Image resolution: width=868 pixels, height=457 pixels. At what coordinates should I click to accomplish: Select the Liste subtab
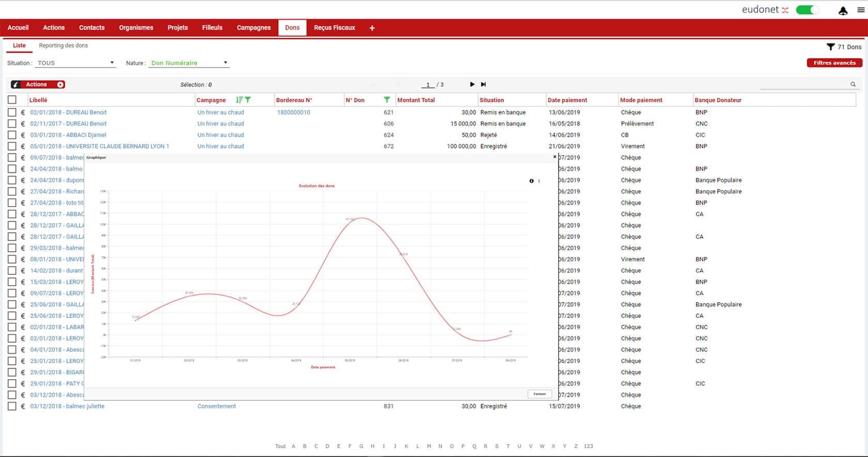[x=19, y=45]
